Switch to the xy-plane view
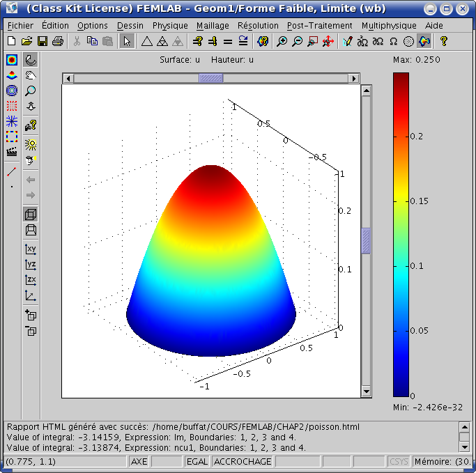Screen dimensions: 476x473 pos(31,249)
